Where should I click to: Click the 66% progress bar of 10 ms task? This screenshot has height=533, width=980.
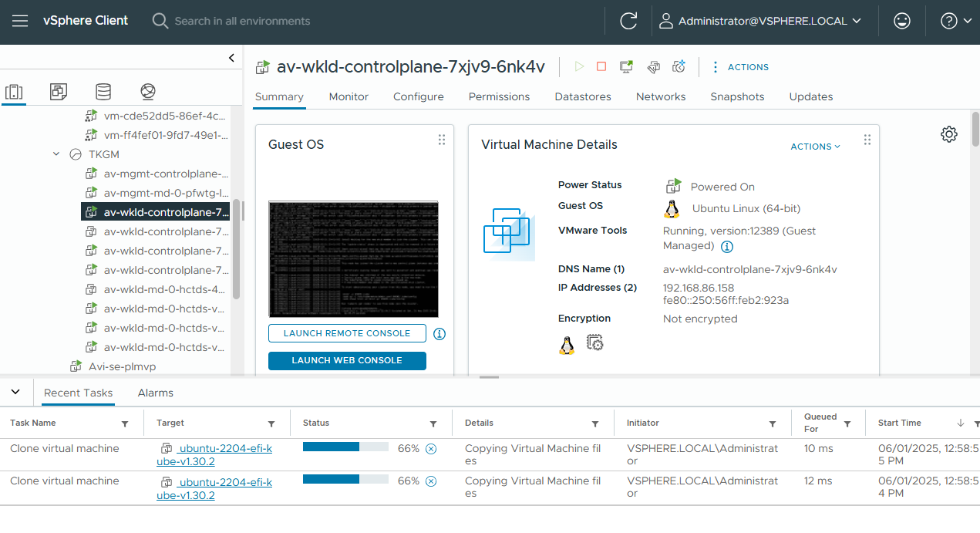coord(345,447)
